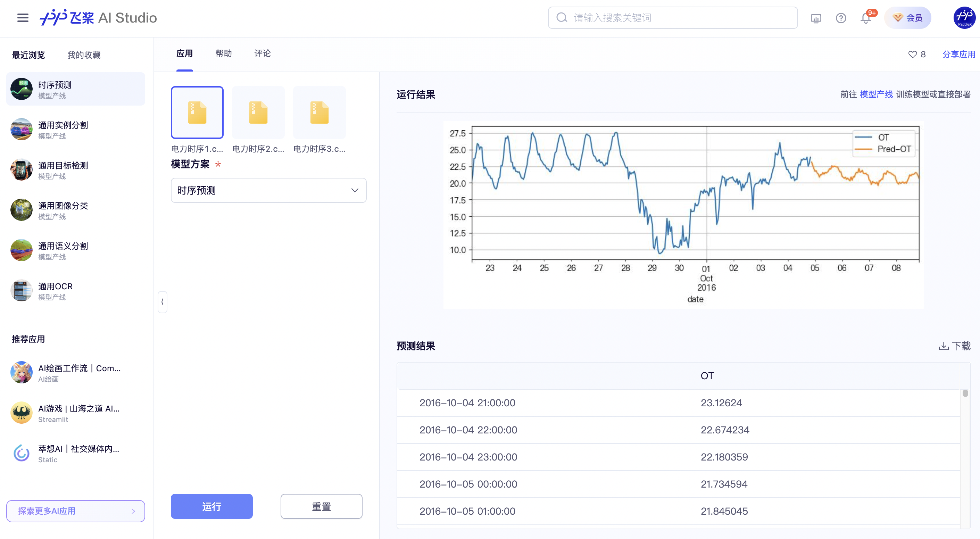This screenshot has width=980, height=539.
Task: Switch to the 我的收藏 tab
Action: [x=84, y=55]
